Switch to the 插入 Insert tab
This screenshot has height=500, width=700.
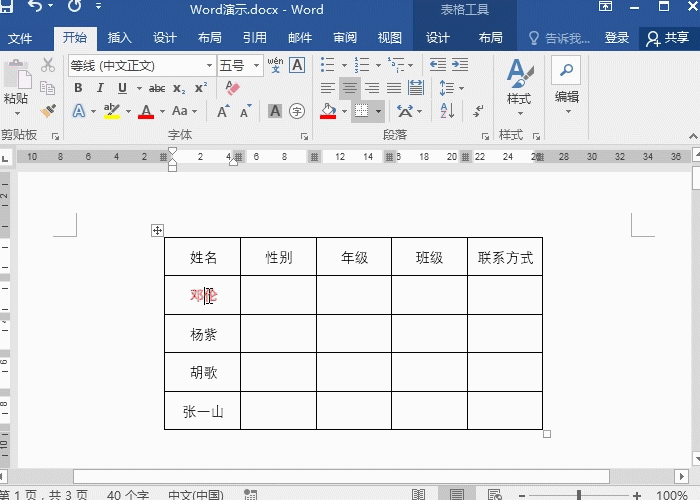120,38
